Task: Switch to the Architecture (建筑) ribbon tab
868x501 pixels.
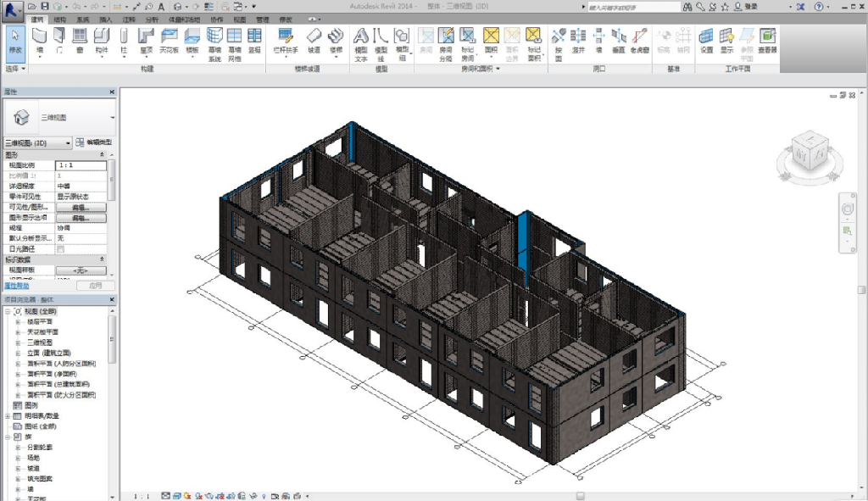Action: click(x=37, y=19)
